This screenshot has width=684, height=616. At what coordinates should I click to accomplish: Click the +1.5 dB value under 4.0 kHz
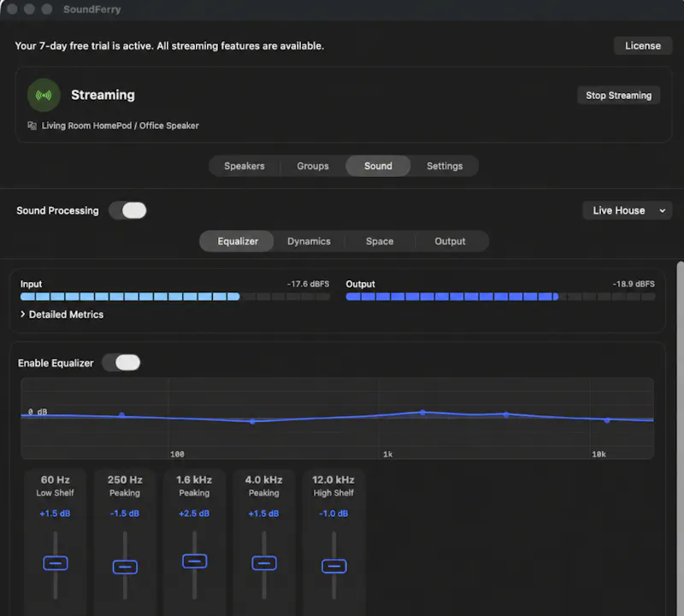pyautogui.click(x=263, y=513)
